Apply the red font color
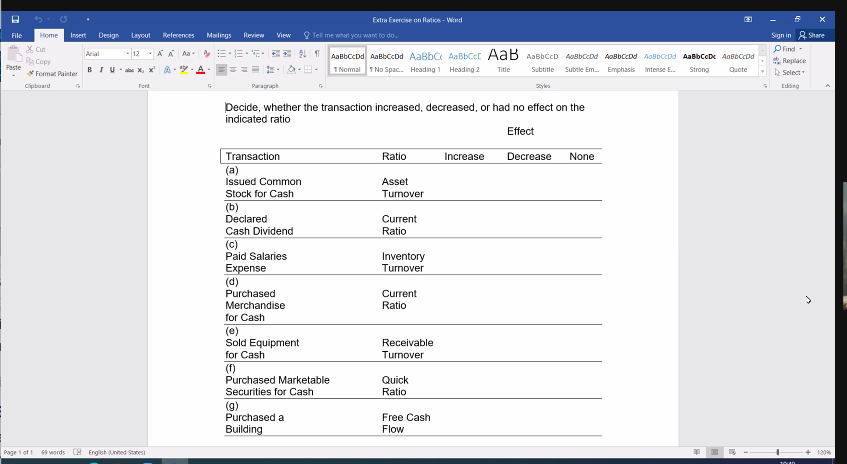847x464 pixels. point(200,70)
